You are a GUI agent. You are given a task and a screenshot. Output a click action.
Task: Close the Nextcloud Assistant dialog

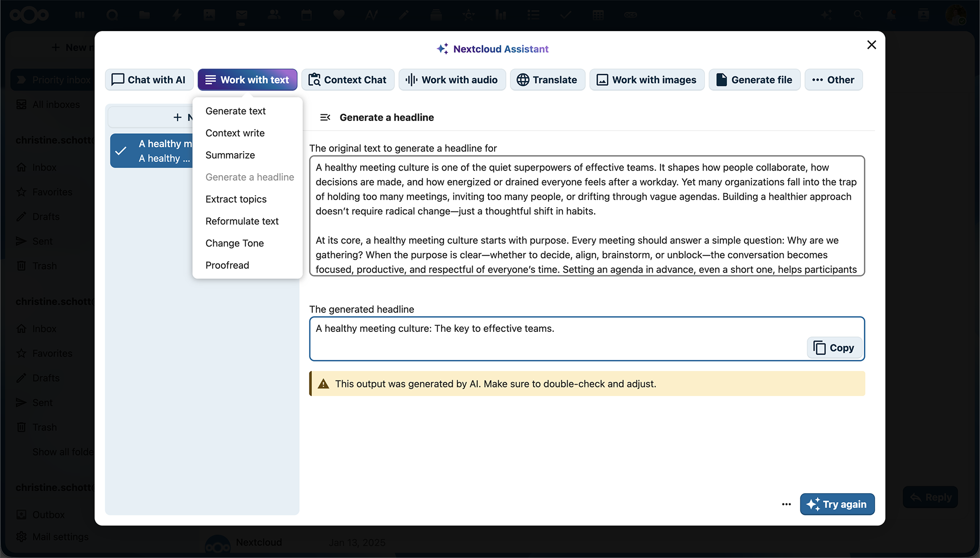tap(871, 45)
